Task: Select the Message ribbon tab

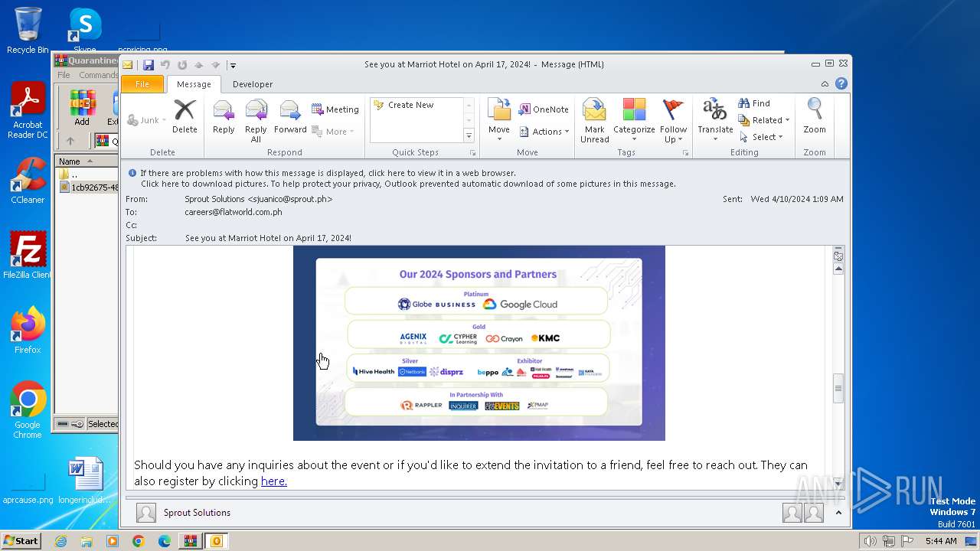Action: pos(194,84)
